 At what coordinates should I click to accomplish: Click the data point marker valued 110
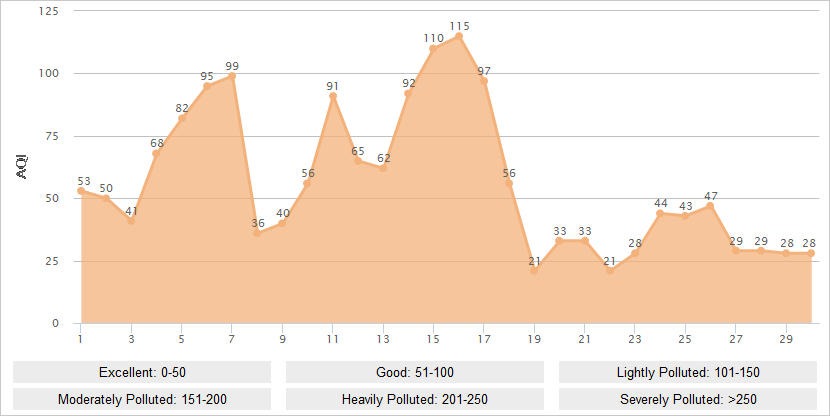coord(434,49)
